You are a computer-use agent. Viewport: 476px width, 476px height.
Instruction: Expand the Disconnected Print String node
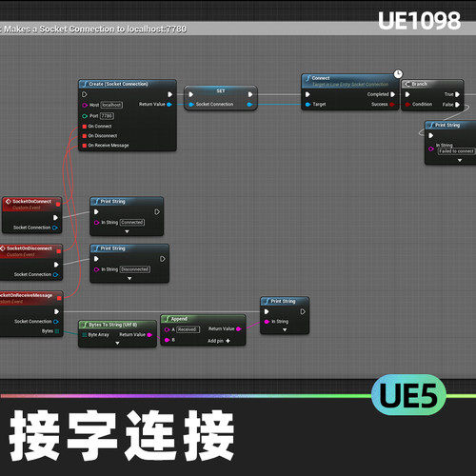(129, 279)
